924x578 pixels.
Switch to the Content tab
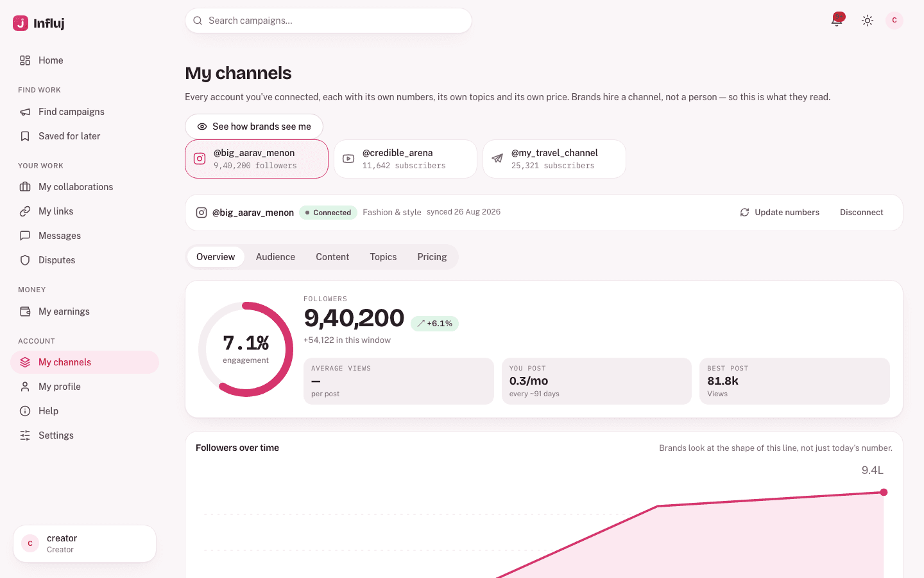pos(332,257)
